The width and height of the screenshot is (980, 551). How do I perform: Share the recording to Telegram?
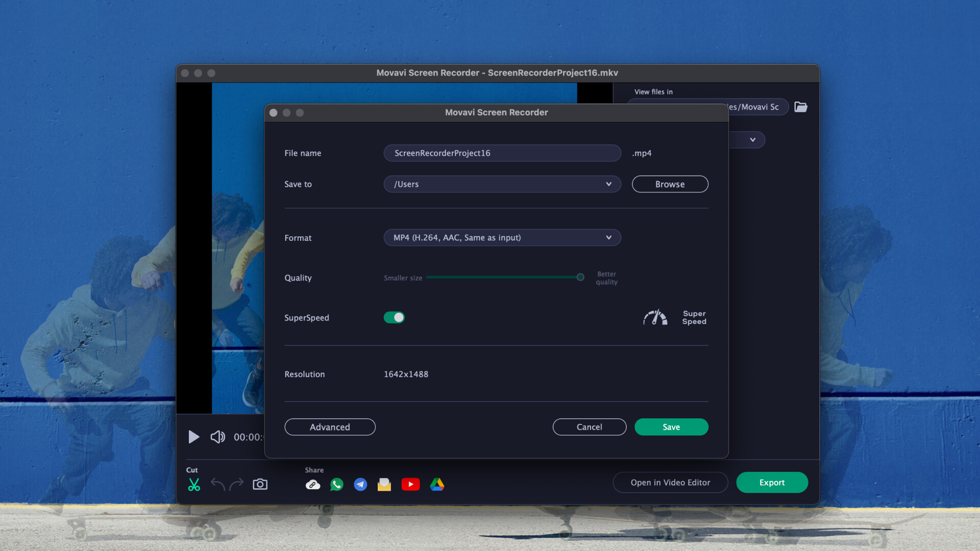pyautogui.click(x=360, y=484)
